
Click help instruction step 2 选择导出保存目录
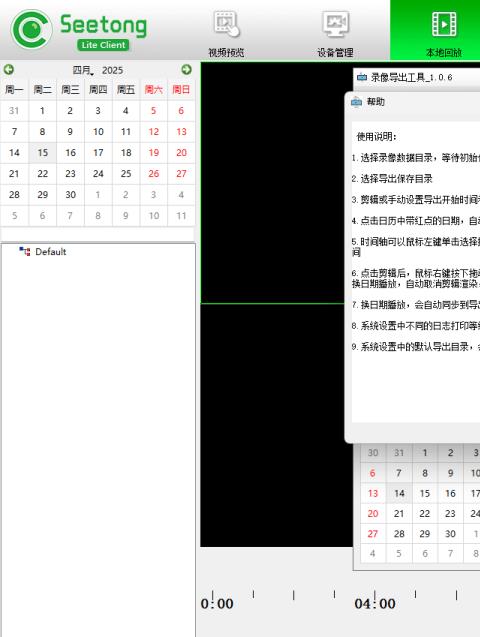[x=392, y=179]
